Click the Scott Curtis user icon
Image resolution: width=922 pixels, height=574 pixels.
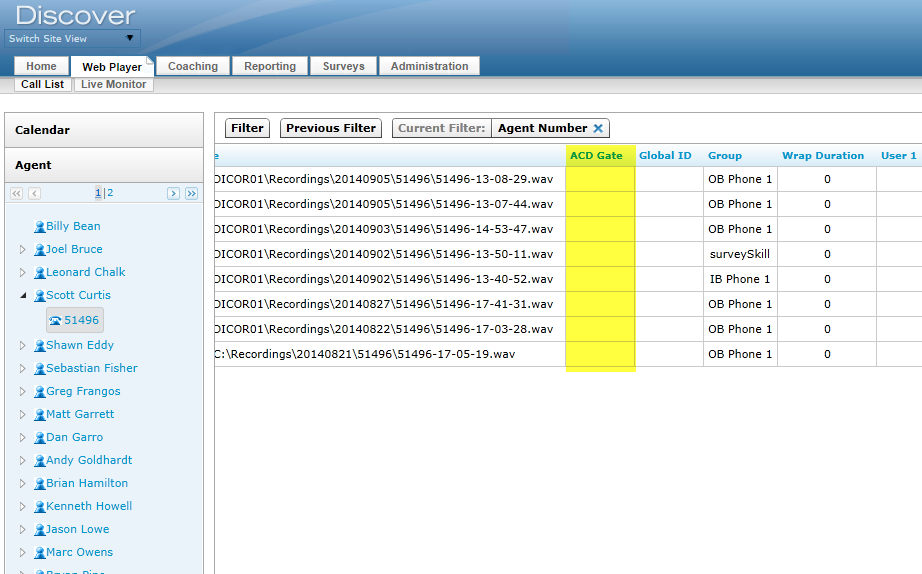pos(40,296)
